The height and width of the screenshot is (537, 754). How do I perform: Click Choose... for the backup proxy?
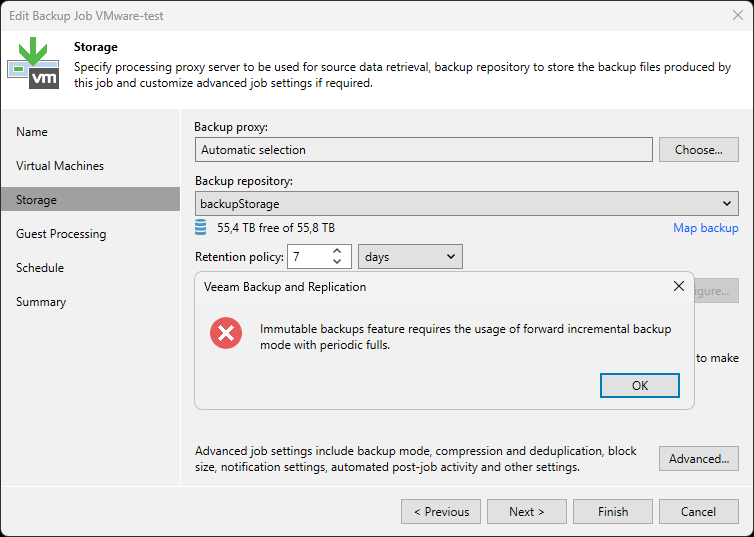pyautogui.click(x=699, y=150)
